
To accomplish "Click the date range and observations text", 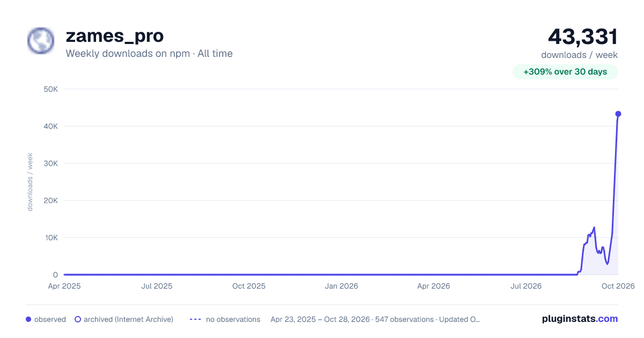I will pos(375,319).
